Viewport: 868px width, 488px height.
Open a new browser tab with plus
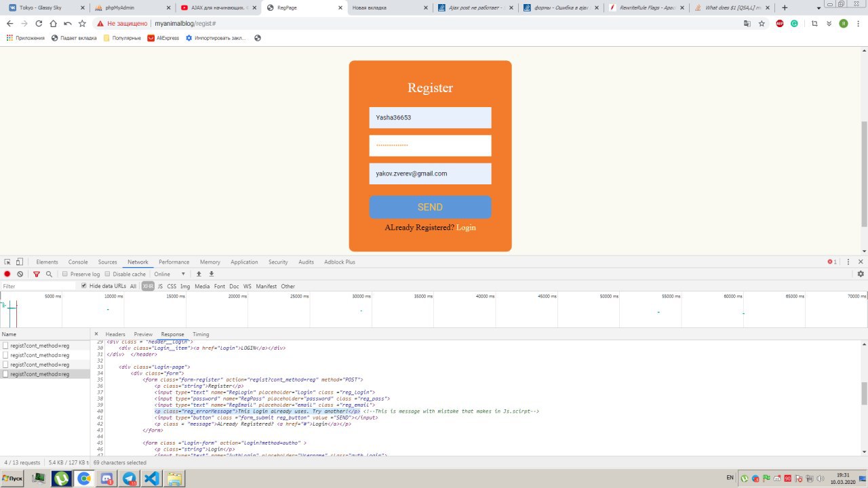[x=785, y=7]
